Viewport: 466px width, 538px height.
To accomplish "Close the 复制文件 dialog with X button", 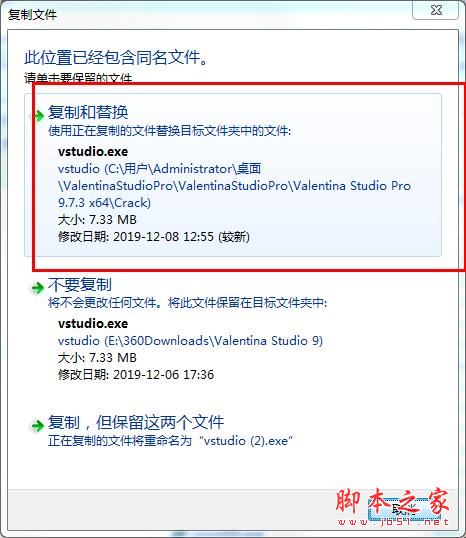I will click(x=436, y=10).
